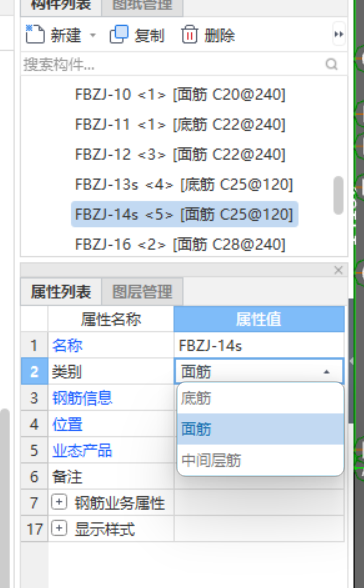The width and height of the screenshot is (364, 588).
Task: Click the 名称 property link
Action: pyautogui.click(x=67, y=345)
